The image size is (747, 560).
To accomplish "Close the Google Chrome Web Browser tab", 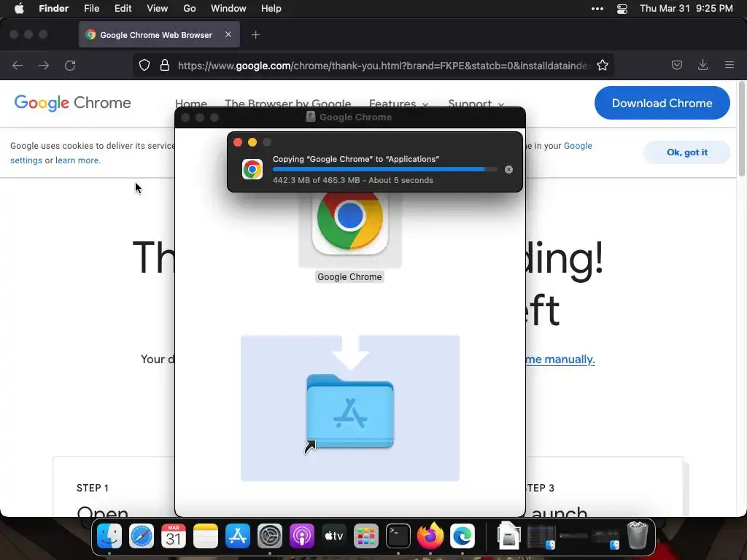I will point(228,35).
